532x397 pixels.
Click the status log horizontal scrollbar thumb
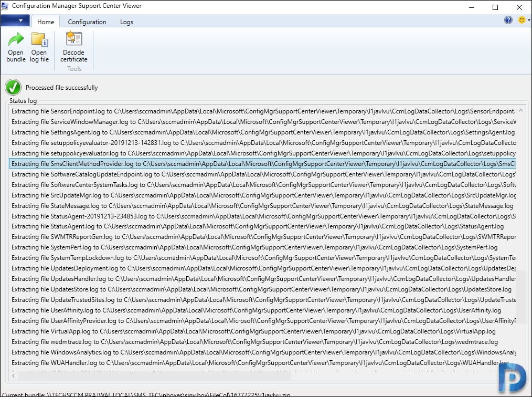point(154,375)
